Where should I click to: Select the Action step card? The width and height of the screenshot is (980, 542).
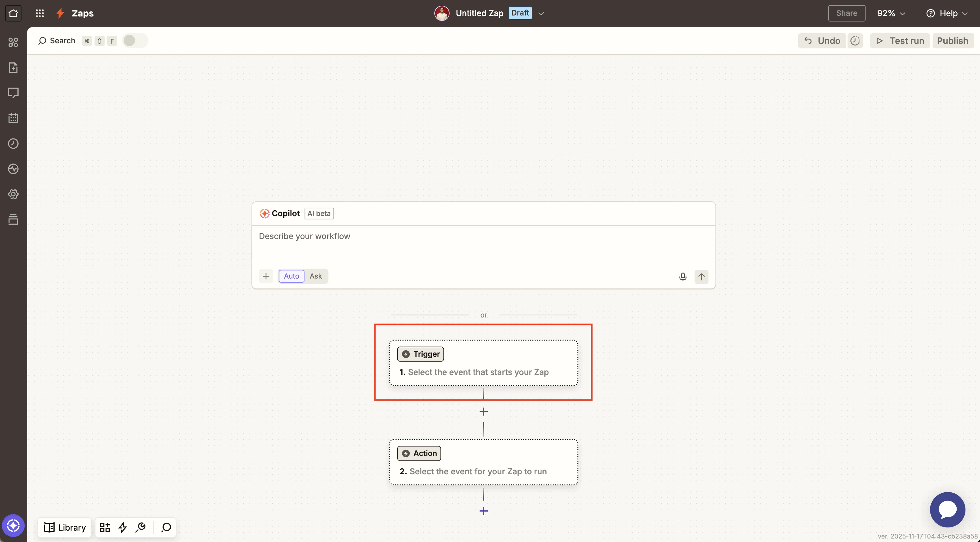484,462
